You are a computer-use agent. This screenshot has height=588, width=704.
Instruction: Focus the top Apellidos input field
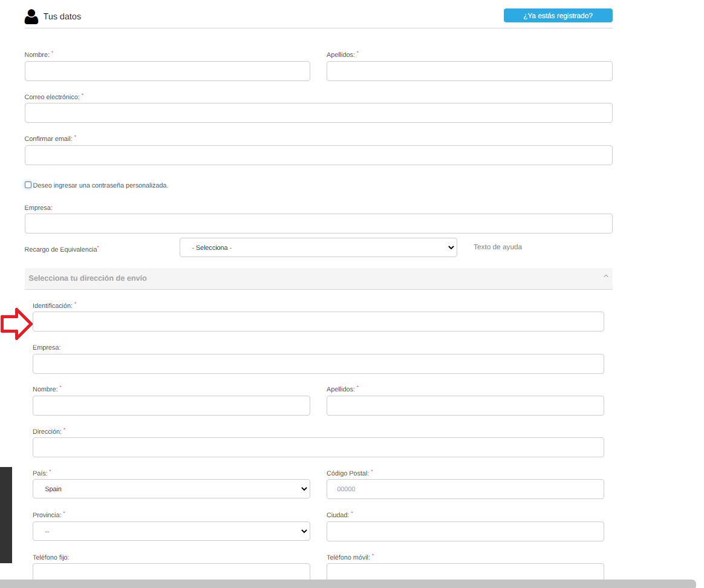coord(469,71)
